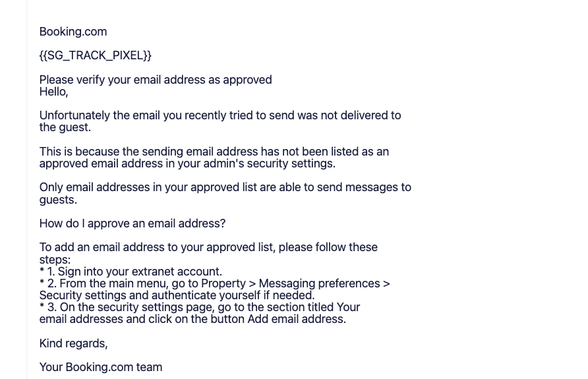Click the Booking.com header text
This screenshot has height=379, width=588.
[73, 32]
